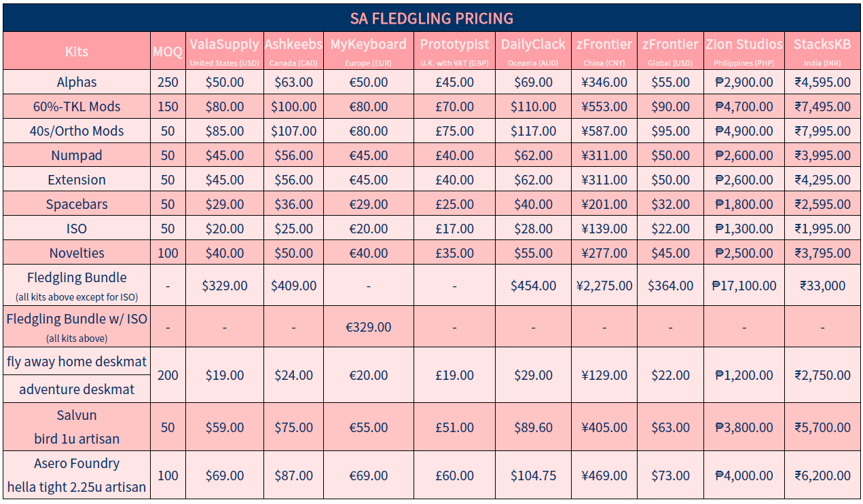Viewport: 863px width, 504px height.
Task: Select the DailyClack Oceania column header
Action: 533,51
